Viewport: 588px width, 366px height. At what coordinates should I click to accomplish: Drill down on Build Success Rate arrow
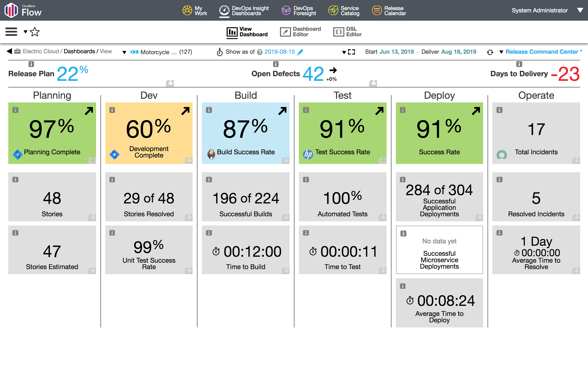pyautogui.click(x=282, y=111)
